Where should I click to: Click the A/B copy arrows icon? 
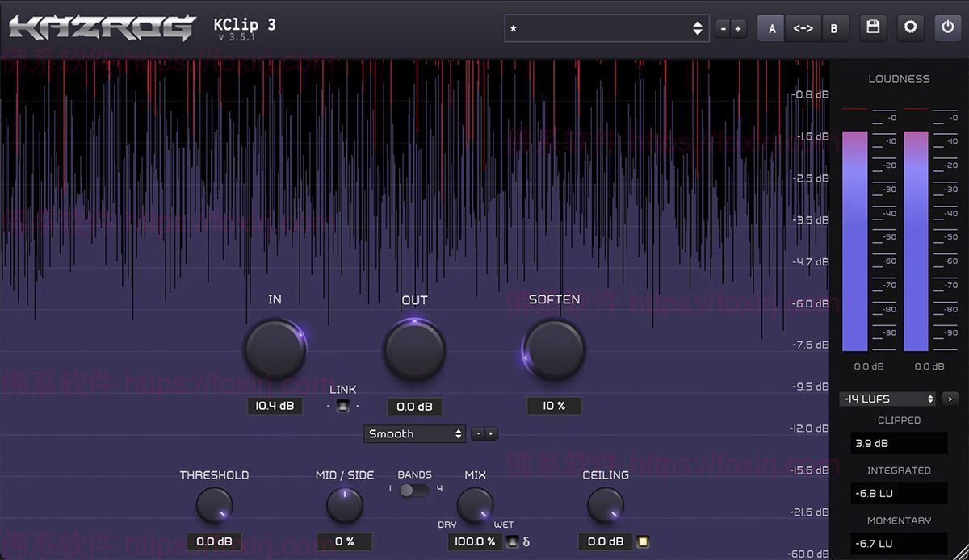(803, 27)
